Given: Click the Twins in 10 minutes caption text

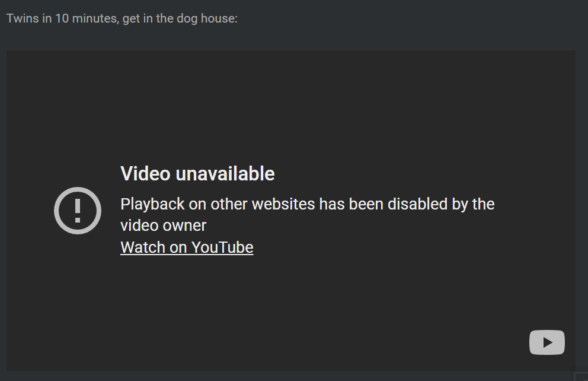Looking at the screenshot, I should pos(122,18).
